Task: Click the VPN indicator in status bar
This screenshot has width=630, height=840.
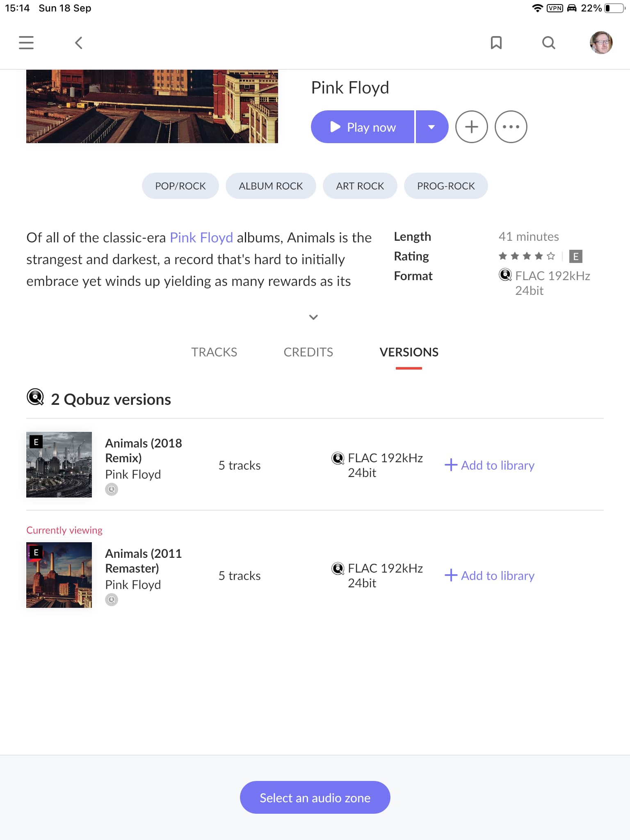Action: click(555, 8)
